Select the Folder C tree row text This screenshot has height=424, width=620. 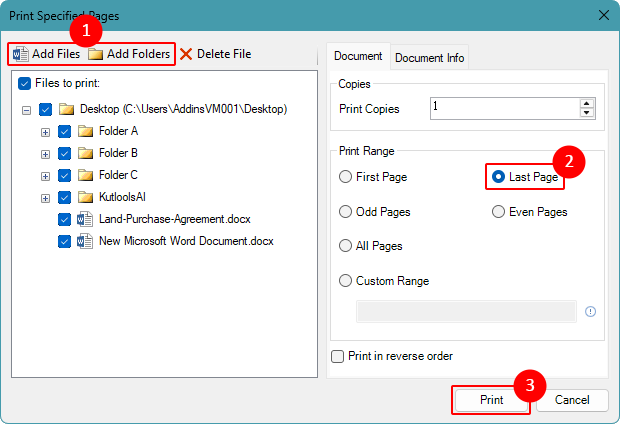pos(118,175)
